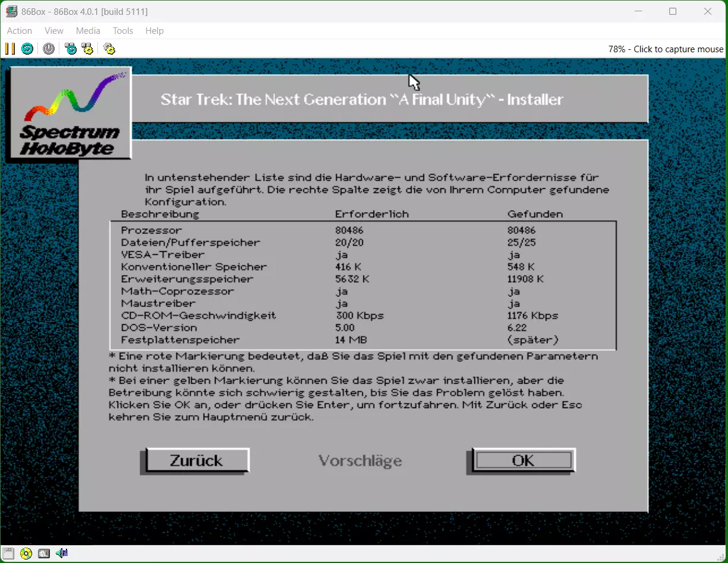
Task: Click the required value "416 K"
Action: pyautogui.click(x=349, y=267)
